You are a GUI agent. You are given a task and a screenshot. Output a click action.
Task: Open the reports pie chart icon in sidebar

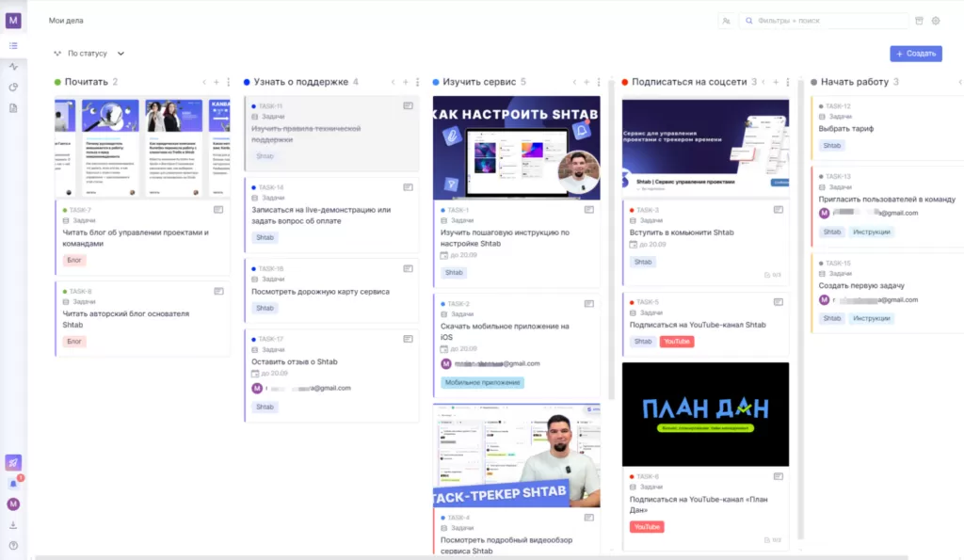click(x=13, y=88)
